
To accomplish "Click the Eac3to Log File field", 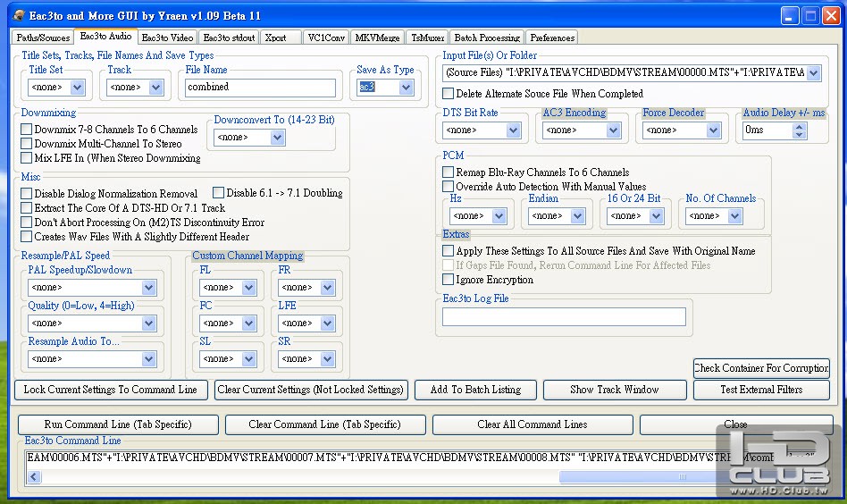I will pos(564,316).
